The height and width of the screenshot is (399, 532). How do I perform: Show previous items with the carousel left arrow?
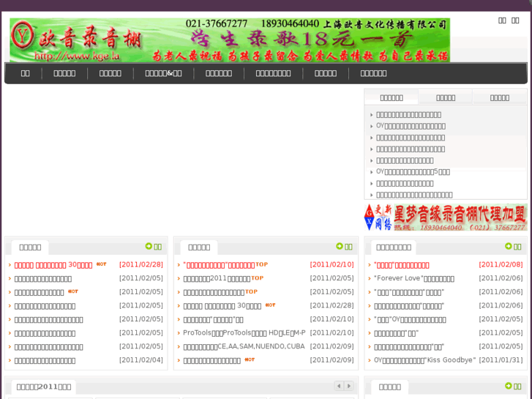339,386
